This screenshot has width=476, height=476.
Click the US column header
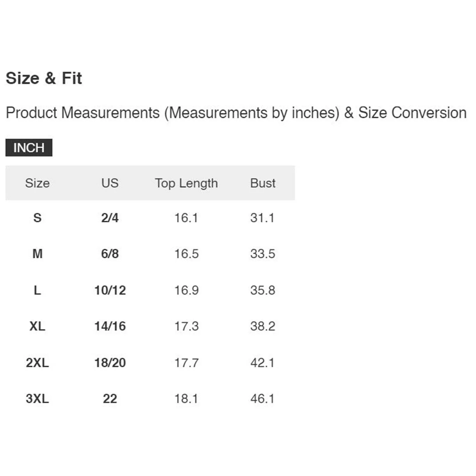(x=110, y=183)
